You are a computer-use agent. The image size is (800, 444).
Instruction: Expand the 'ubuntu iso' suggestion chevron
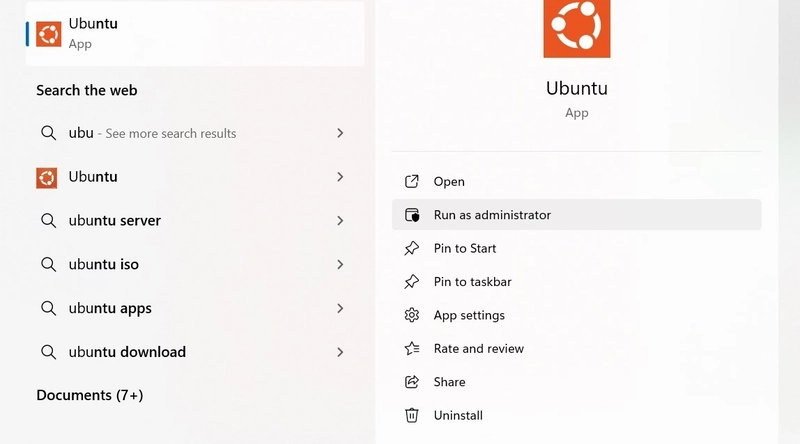click(x=340, y=264)
